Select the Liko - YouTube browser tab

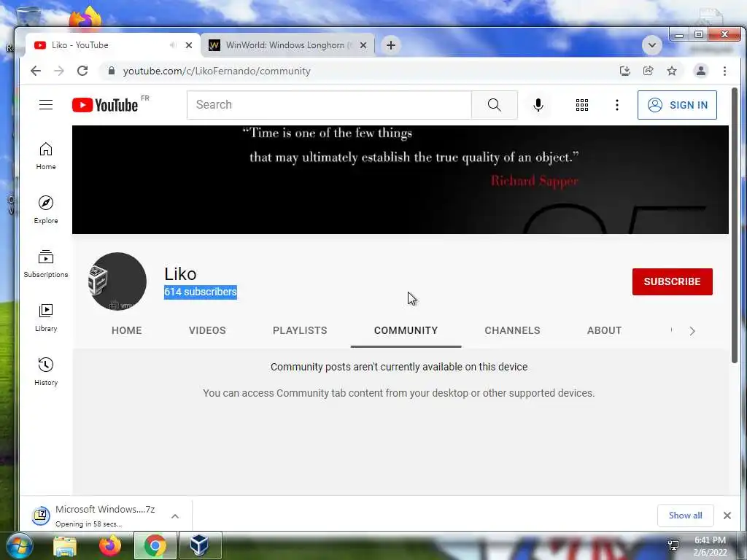113,45
